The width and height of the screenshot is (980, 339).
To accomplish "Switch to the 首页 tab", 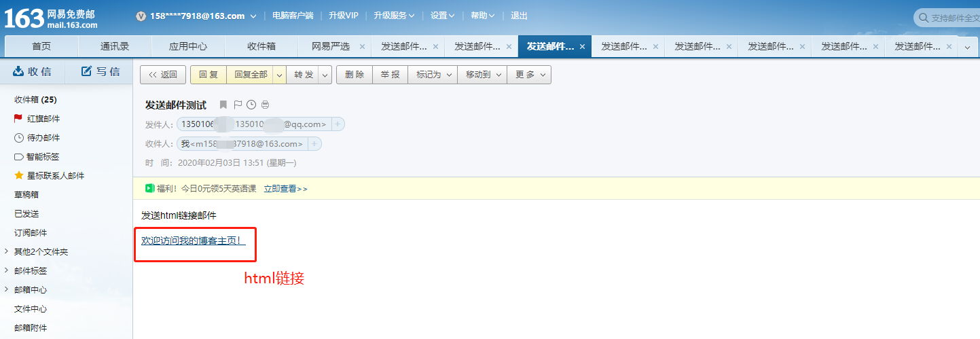I will click(41, 47).
